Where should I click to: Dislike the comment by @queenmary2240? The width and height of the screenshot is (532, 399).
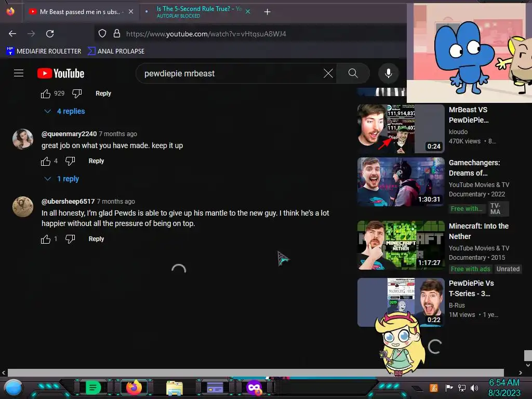70,161
